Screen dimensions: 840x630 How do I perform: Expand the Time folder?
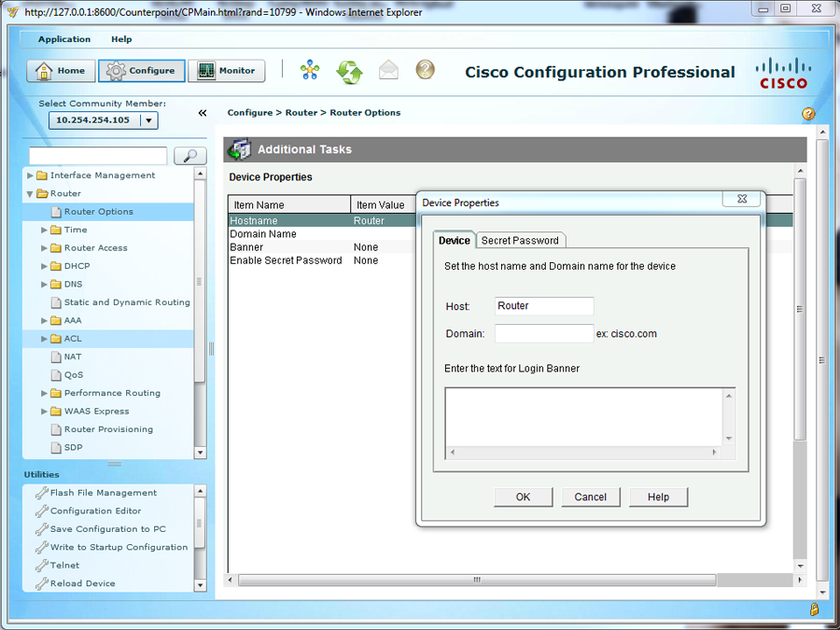pos(44,230)
